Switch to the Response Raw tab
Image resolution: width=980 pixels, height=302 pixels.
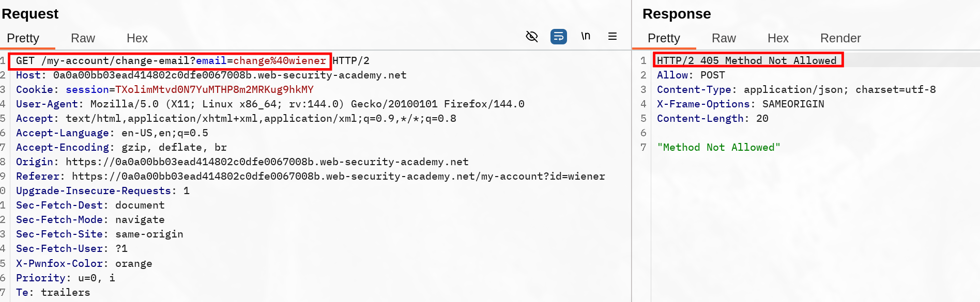(724, 38)
